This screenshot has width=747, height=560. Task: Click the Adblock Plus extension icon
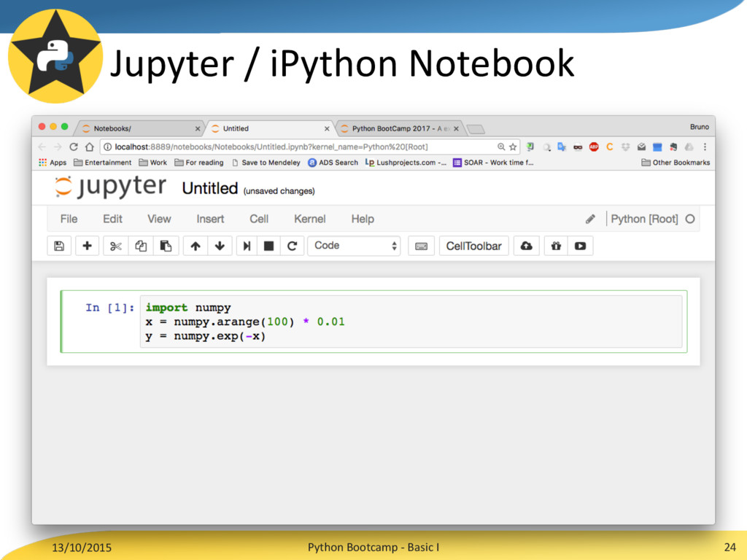(594, 147)
